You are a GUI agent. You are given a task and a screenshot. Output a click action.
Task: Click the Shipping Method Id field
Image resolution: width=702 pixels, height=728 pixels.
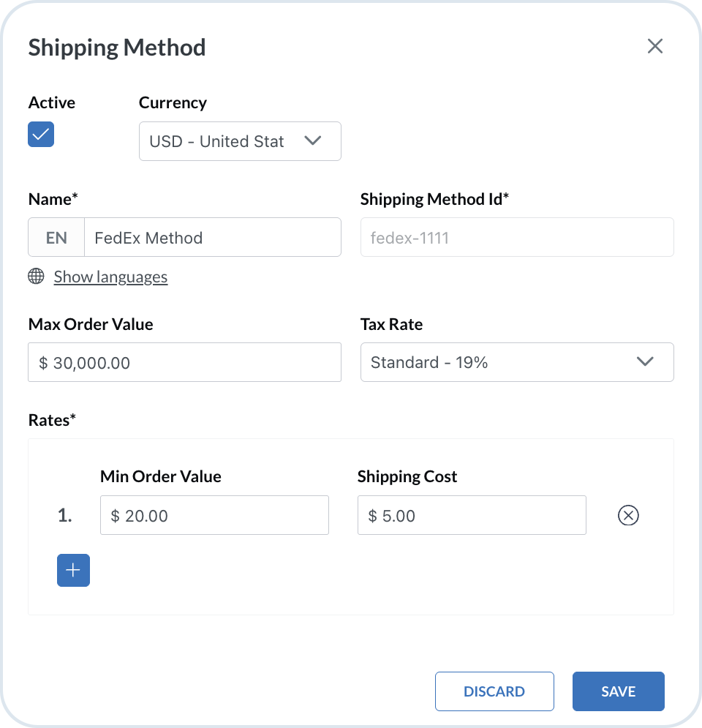point(516,238)
